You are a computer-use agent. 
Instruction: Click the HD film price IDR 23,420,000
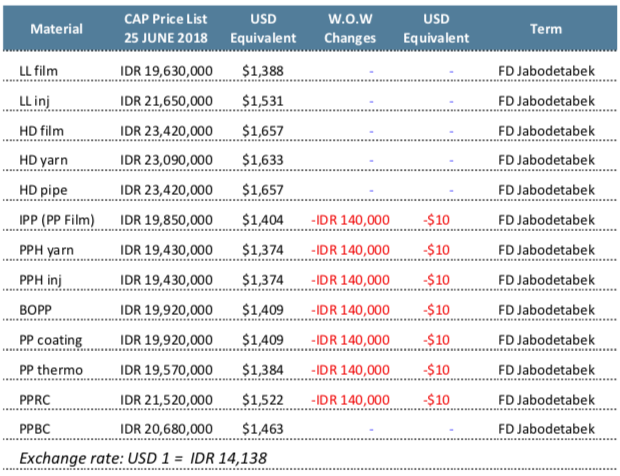165,131
